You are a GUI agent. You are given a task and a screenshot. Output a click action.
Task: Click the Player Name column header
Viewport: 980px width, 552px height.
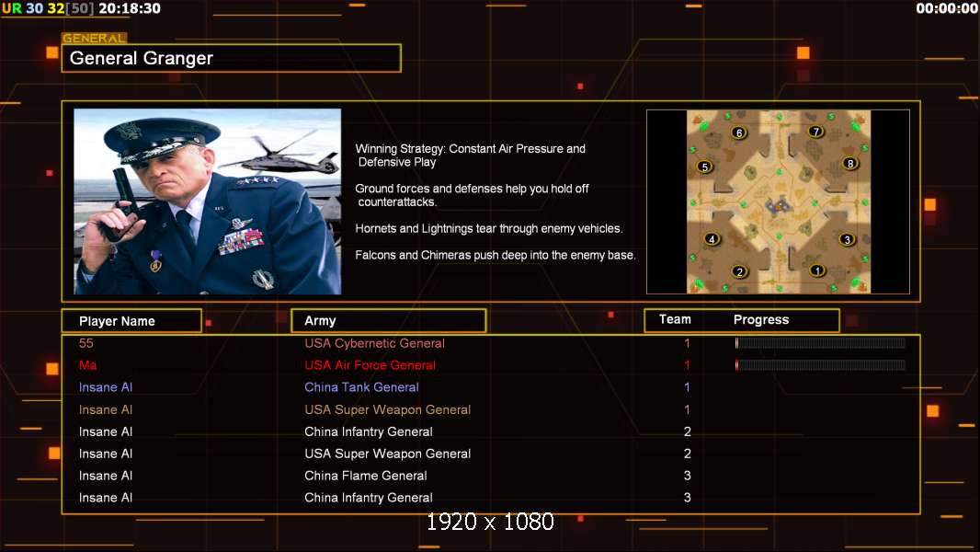coord(131,321)
